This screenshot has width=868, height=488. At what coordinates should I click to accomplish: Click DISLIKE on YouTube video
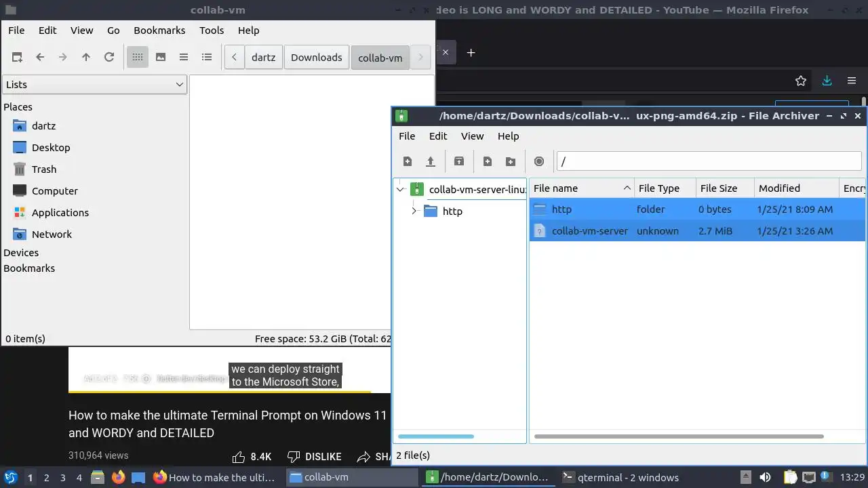point(314,457)
